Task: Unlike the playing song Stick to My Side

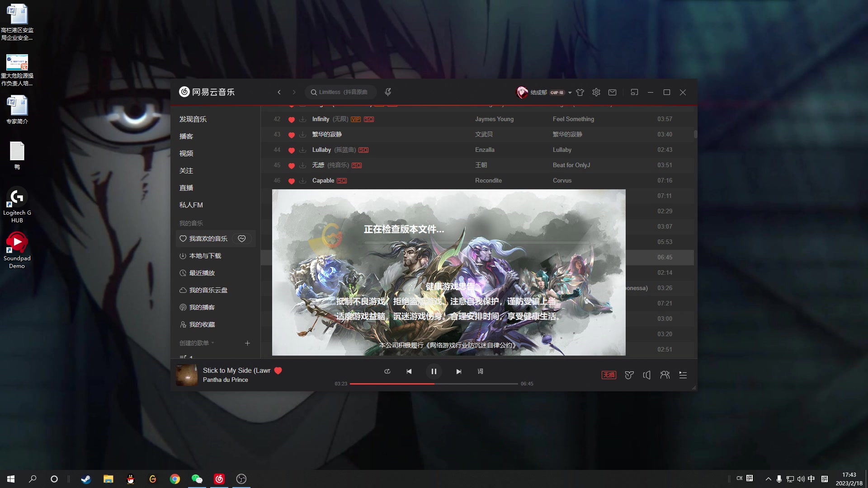Action: coord(278,371)
